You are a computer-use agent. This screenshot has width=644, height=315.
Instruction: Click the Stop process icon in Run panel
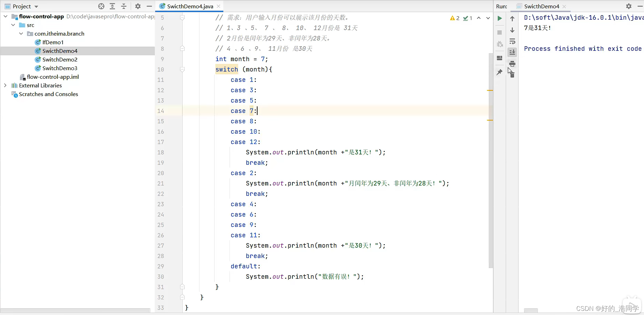(500, 32)
